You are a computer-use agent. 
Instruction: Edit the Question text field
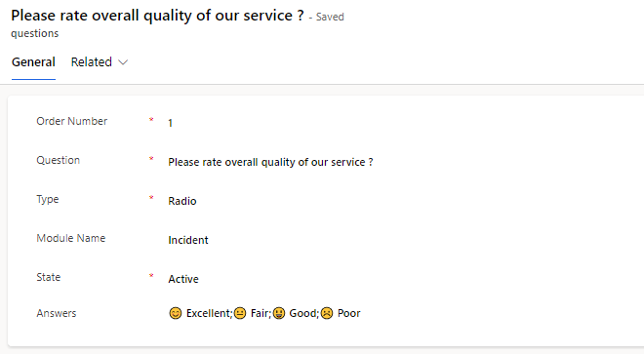tap(270, 162)
